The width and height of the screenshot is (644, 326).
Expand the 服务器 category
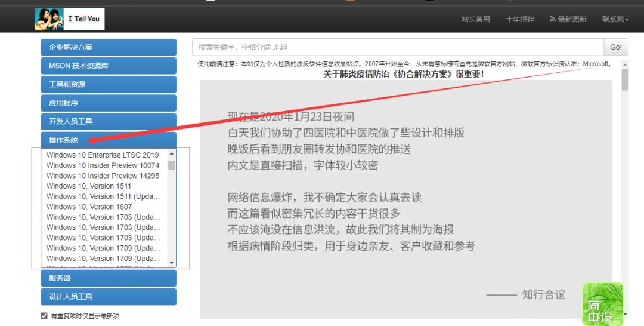tap(109, 278)
